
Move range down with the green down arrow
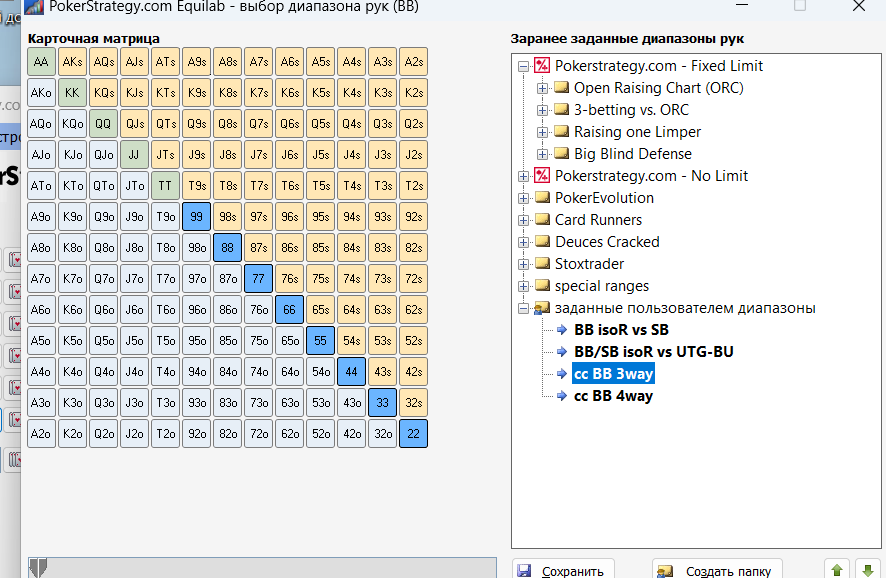click(x=868, y=570)
